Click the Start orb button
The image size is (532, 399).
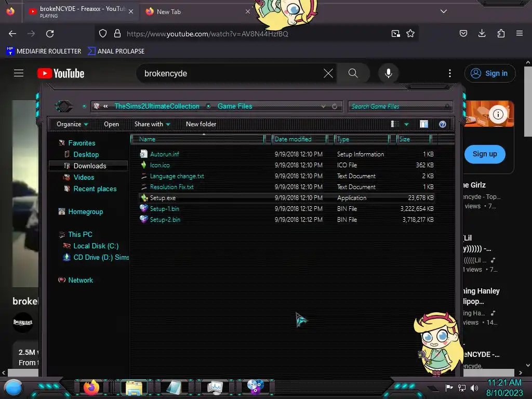[x=14, y=388]
